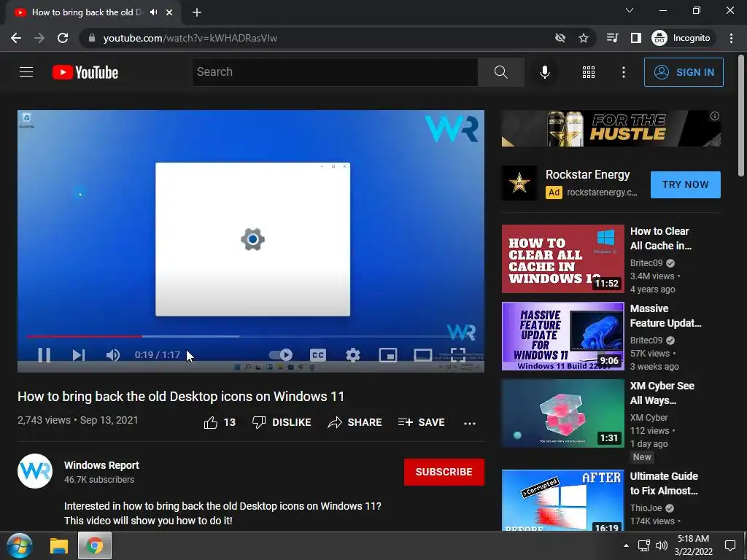This screenshot has height=560, width=747.
Task: Click the 'Massive Feature Updat…' title
Action: 665,316
